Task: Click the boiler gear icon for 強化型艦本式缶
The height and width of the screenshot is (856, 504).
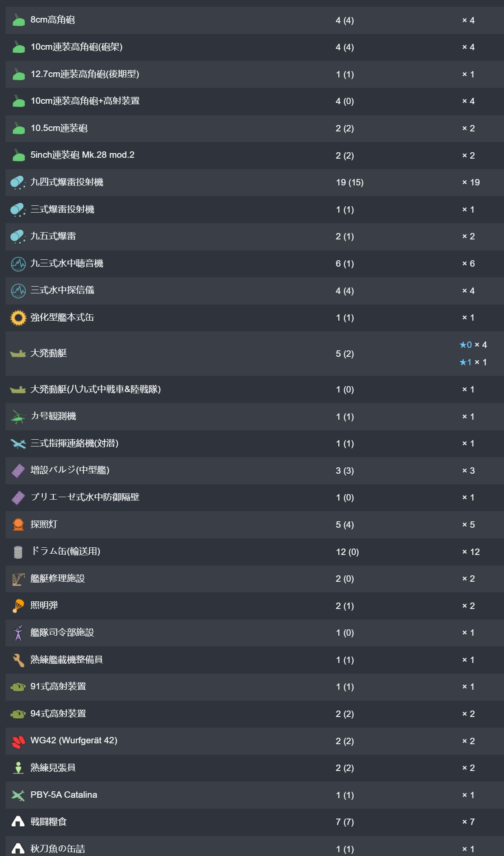Action: point(18,318)
